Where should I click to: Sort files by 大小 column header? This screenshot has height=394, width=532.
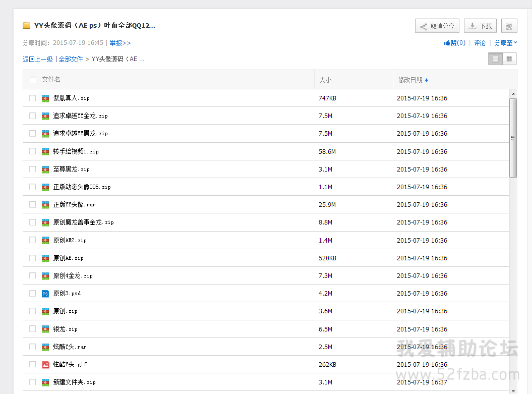click(325, 80)
